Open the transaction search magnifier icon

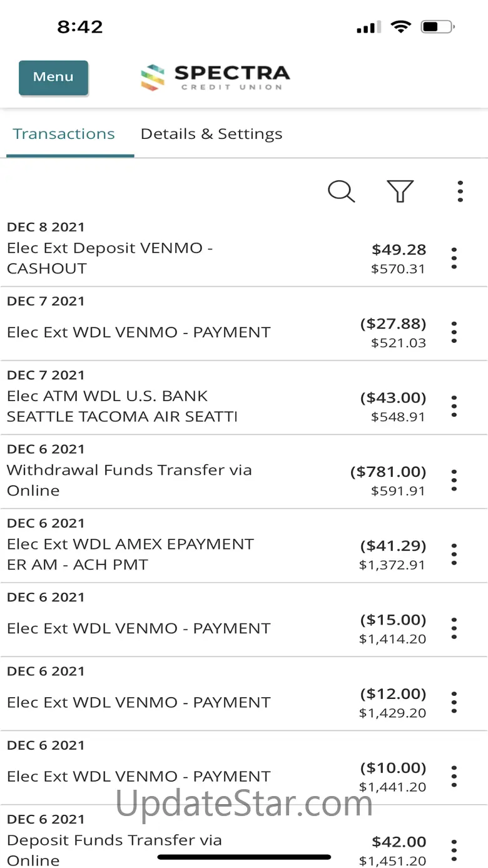coord(342,191)
